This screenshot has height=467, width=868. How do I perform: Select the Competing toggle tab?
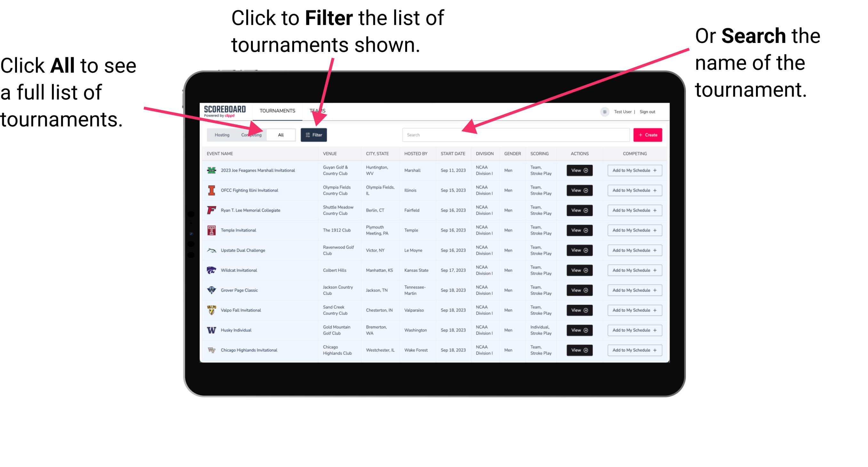251,134
